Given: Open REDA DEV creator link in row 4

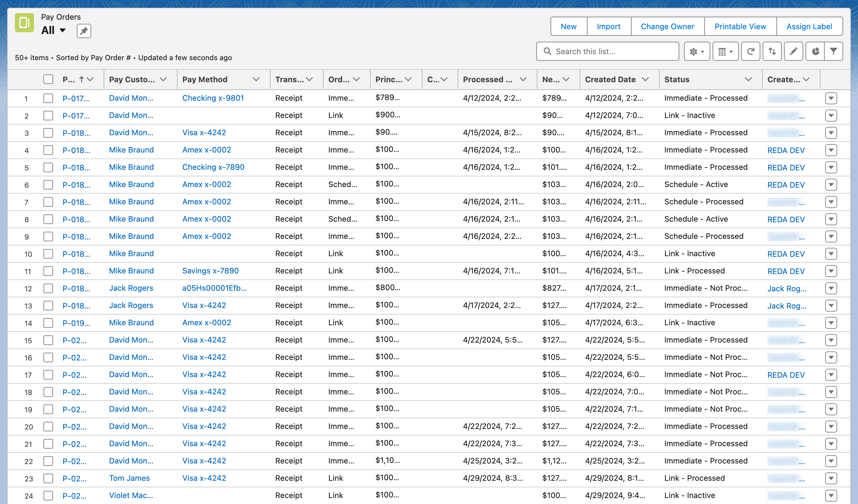Looking at the screenshot, I should pyautogui.click(x=786, y=150).
